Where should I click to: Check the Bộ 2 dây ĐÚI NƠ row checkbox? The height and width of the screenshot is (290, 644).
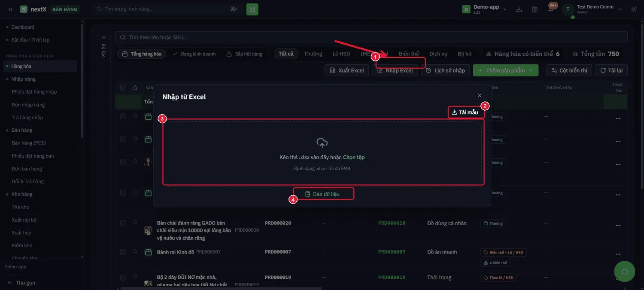pos(123,277)
